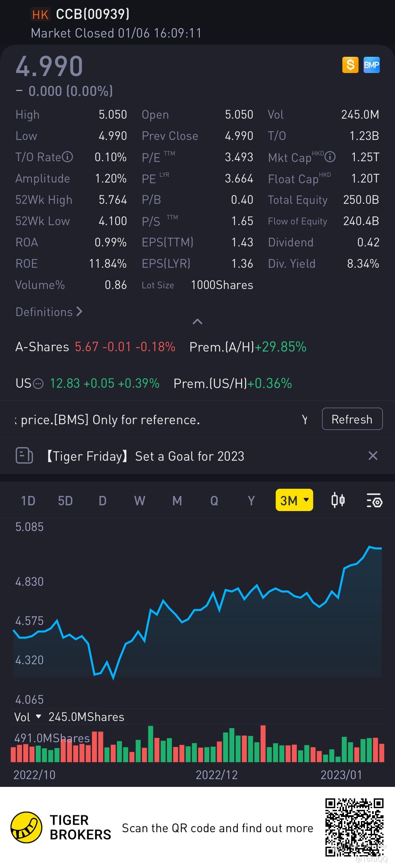Screen dimensions: 395x868
Task: Tap the ROE 11.84% value
Action: [108, 264]
